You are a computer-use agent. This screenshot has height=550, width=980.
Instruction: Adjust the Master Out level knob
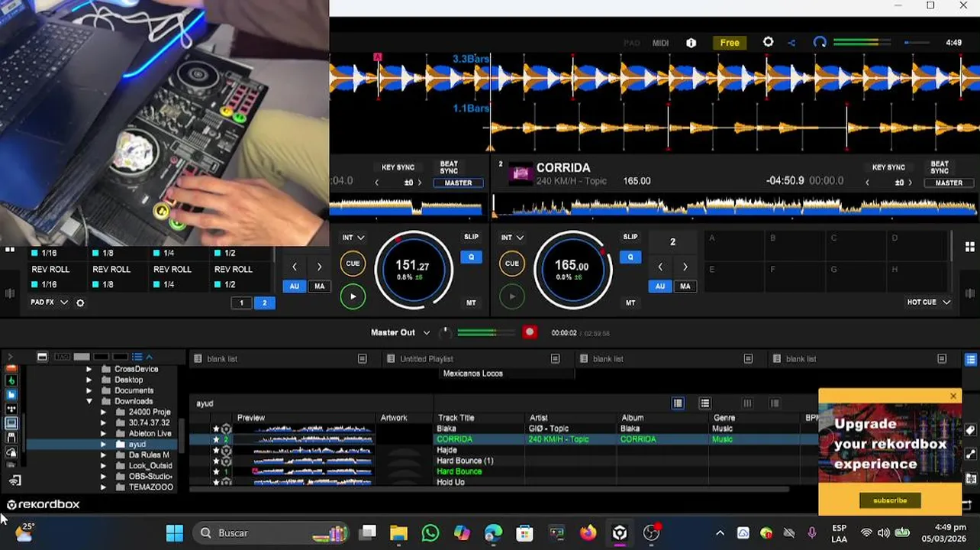pos(446,332)
